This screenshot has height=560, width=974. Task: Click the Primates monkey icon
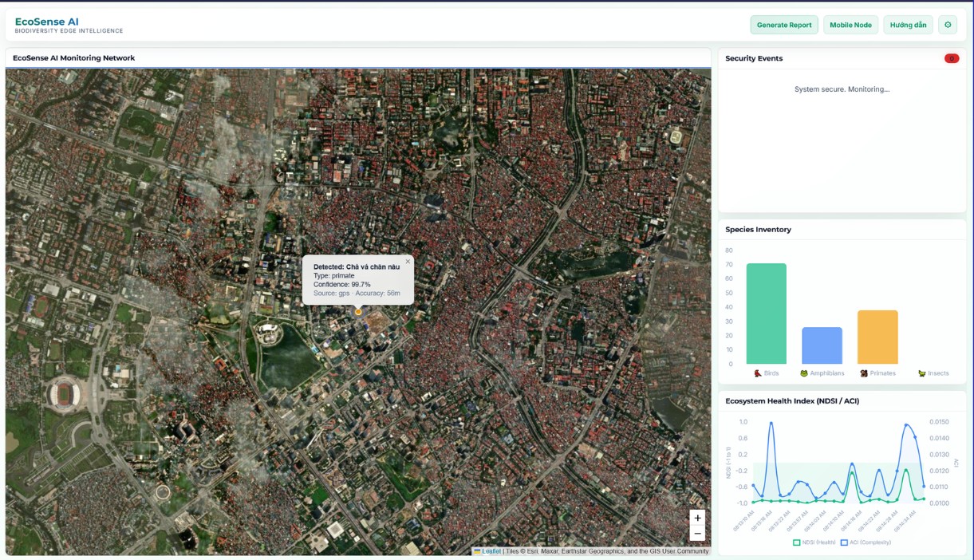864,373
